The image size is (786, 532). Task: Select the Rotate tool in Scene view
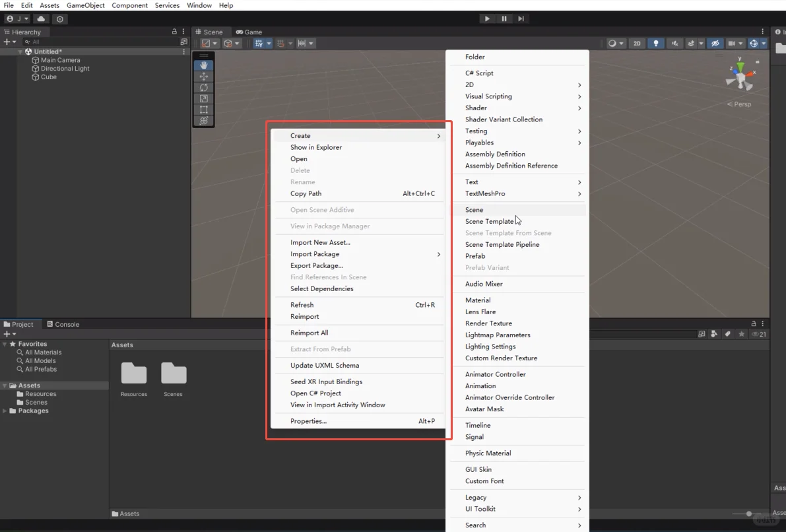tap(203, 87)
